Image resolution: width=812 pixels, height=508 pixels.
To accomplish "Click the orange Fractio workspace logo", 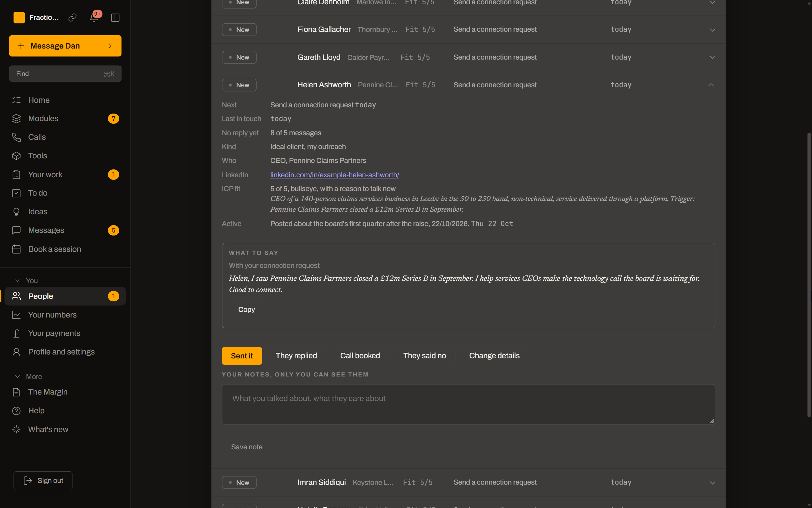I will coord(19,17).
